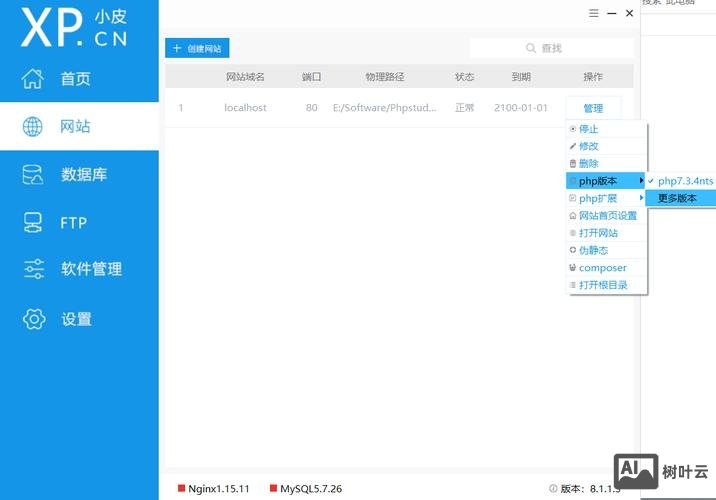The width and height of the screenshot is (716, 500).
Task: Choose 修改 from the manage menu
Action: pyautogui.click(x=606, y=146)
